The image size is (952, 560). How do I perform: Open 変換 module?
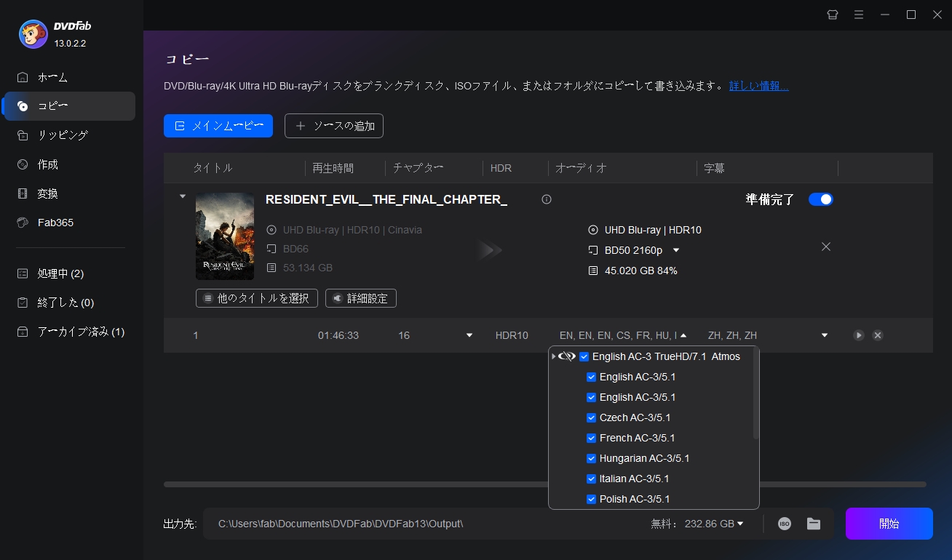[x=48, y=193]
